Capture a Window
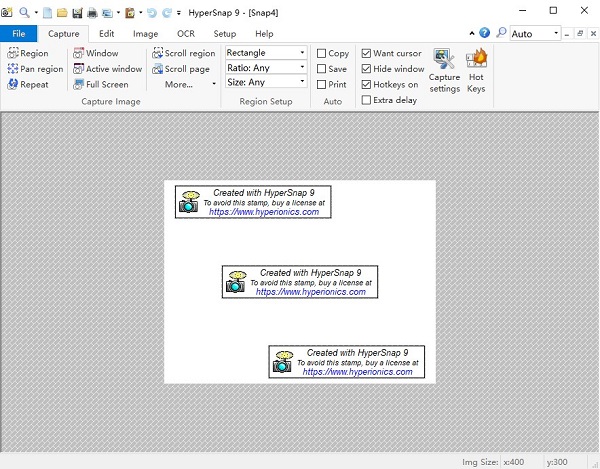 point(96,53)
